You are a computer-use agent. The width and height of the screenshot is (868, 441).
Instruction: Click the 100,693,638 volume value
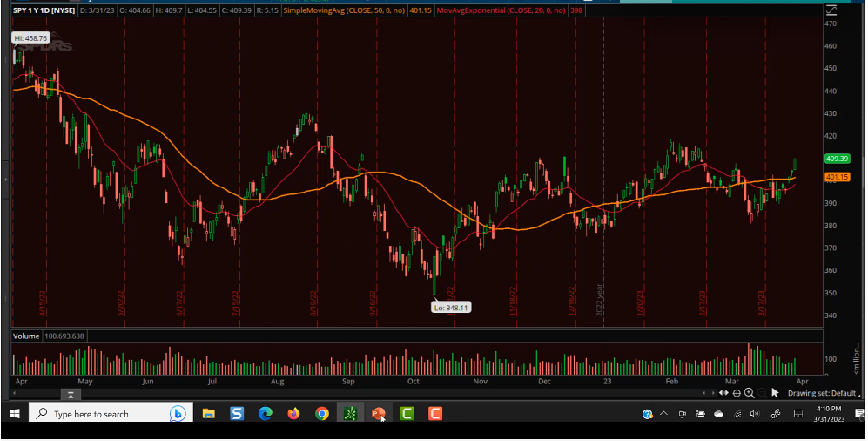[64, 336]
